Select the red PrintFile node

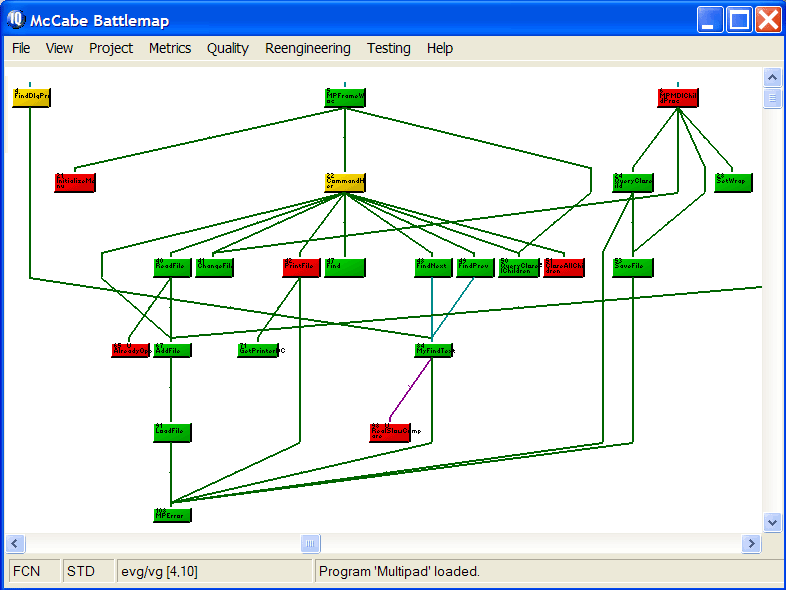pyautogui.click(x=301, y=268)
